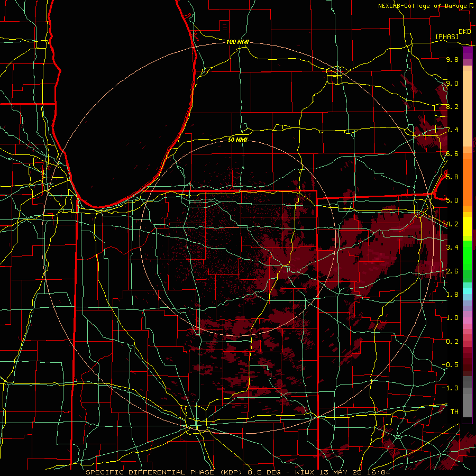Image resolution: width=476 pixels, height=476 pixels.
Task: Pick the orange band of the color bar
Action: click(467, 183)
